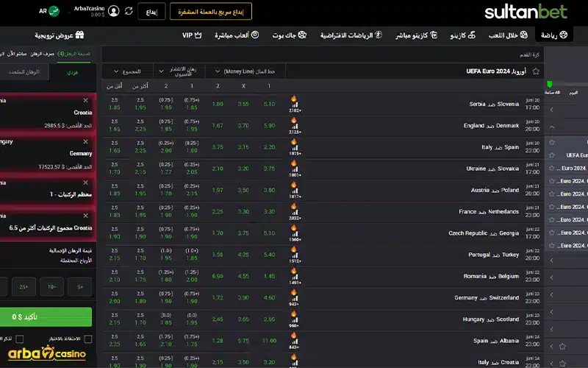Image resolution: width=588 pixels, height=368 pixels.
Task: Click the refresh balance icon
Action: click(x=129, y=11)
